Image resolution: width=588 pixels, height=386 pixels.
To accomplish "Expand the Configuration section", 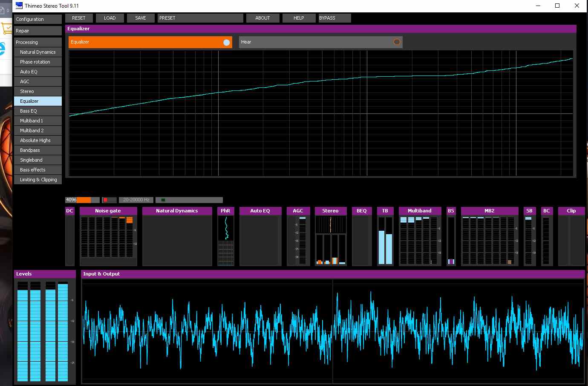I will (x=37, y=19).
